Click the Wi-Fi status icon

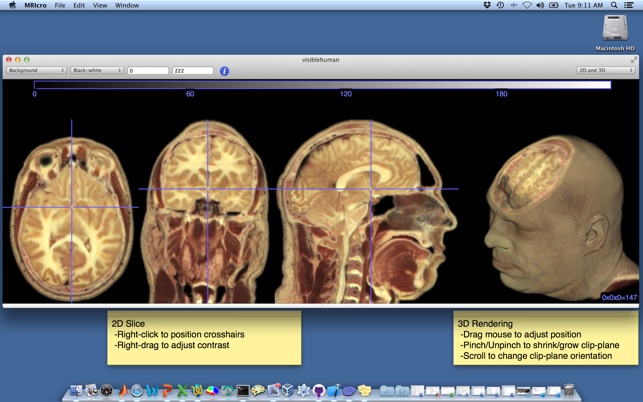pos(527,6)
